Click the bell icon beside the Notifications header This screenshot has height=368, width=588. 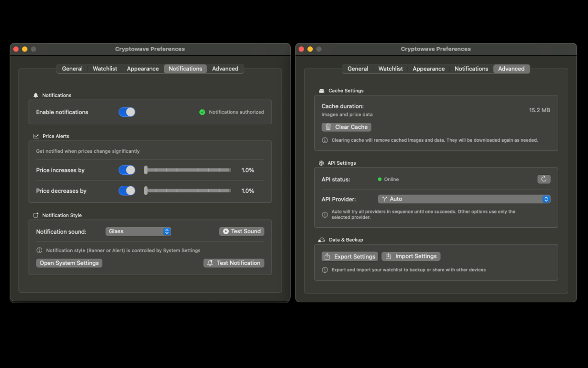36,95
